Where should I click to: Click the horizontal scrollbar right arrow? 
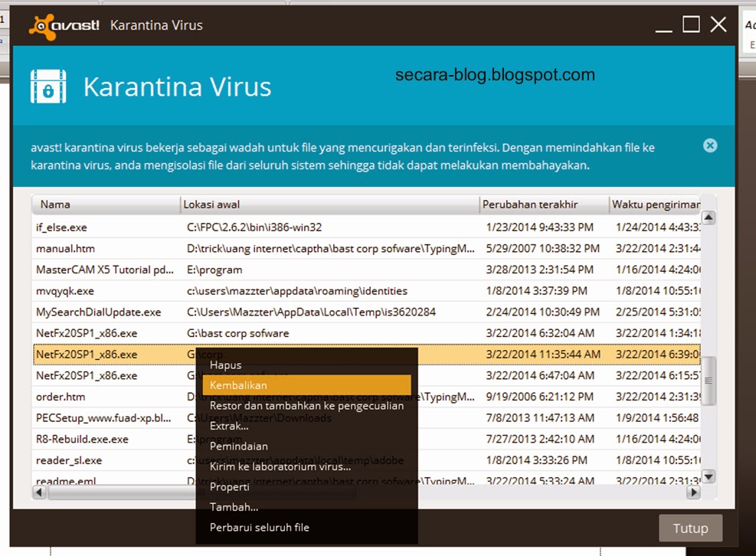(692, 492)
